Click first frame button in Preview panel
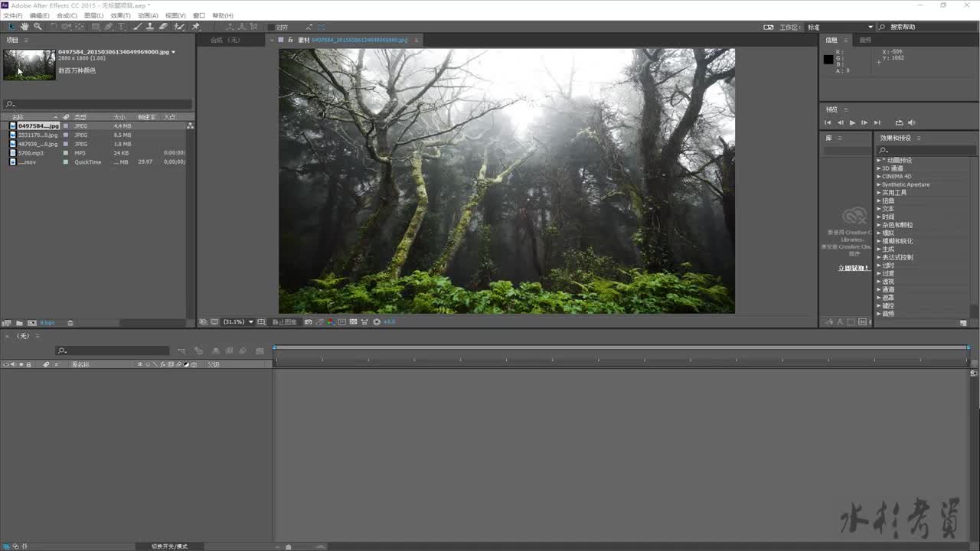This screenshot has width=980, height=551. tap(828, 122)
